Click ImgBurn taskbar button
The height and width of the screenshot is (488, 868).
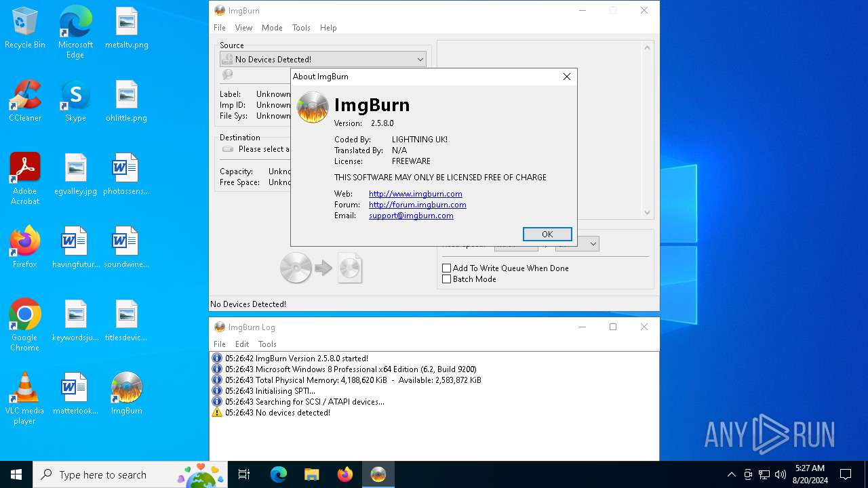click(378, 474)
